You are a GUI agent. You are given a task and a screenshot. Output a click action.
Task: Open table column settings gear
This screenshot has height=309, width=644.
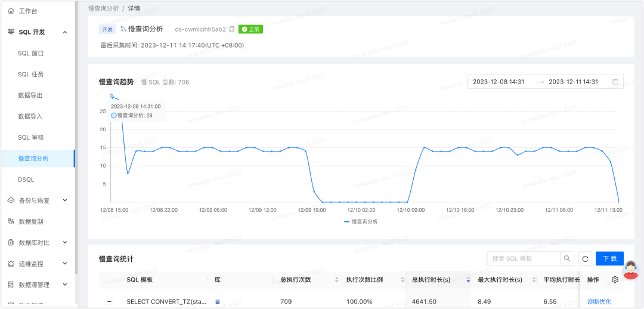pyautogui.click(x=615, y=280)
